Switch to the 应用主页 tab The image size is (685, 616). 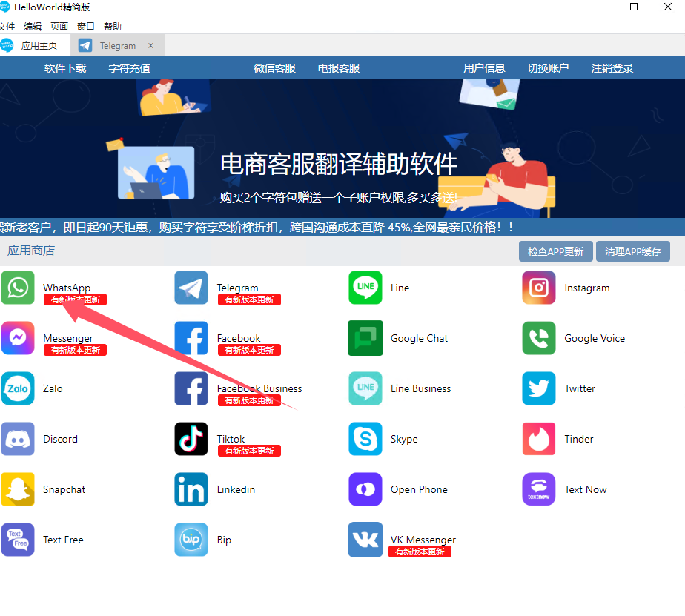tap(35, 45)
